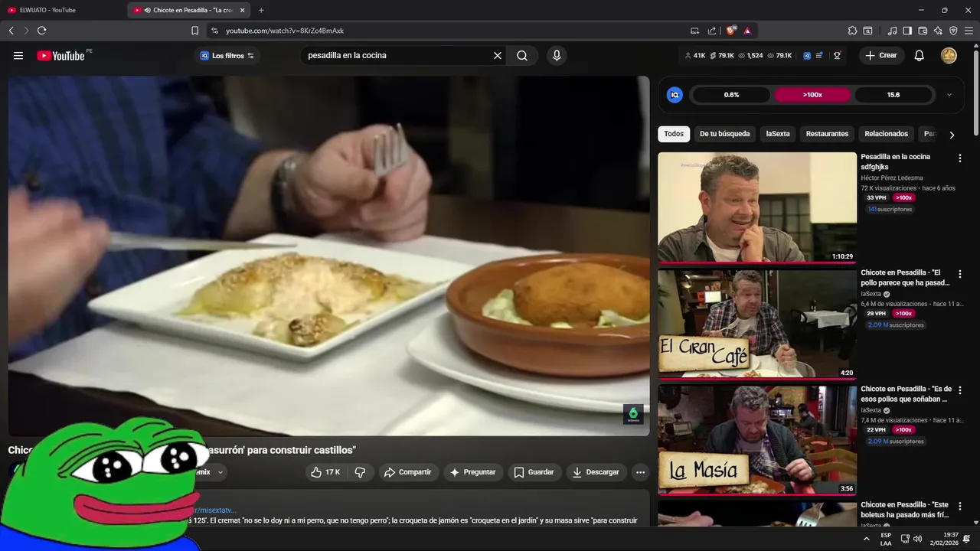Open the Windows volume tray icon
980x551 pixels.
(917, 539)
